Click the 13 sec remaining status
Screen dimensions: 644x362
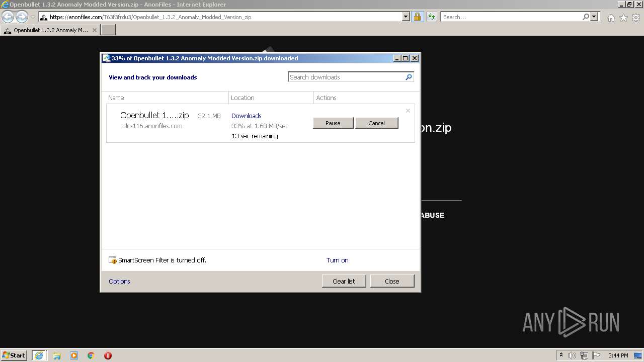coord(255,136)
